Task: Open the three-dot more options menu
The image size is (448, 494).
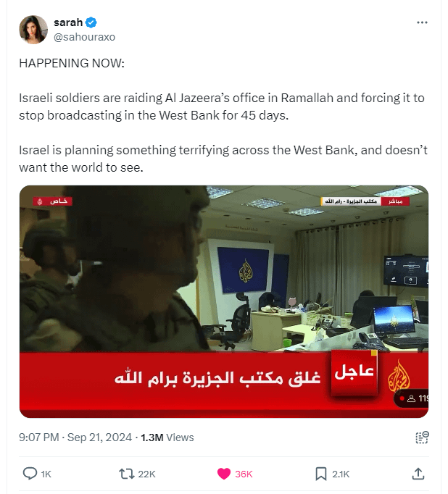Action: click(422, 22)
